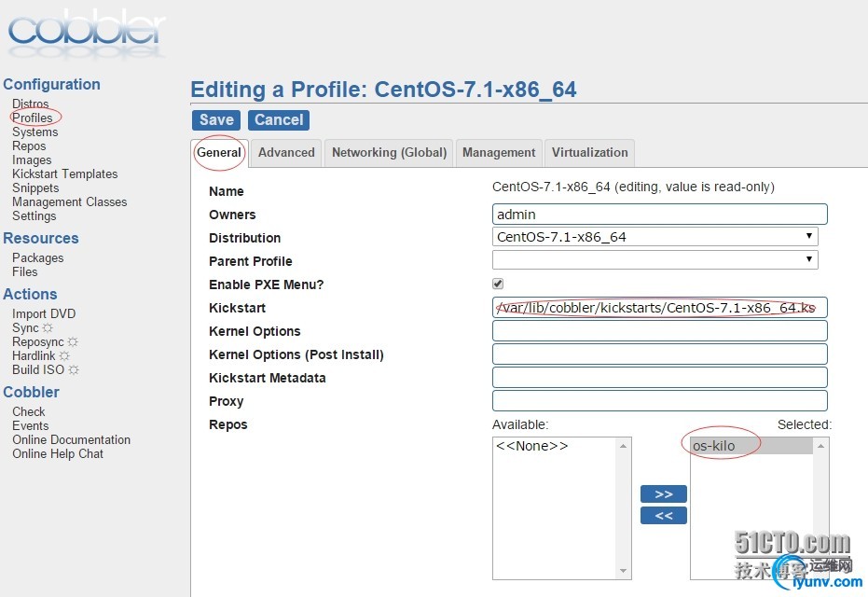Open Profiles in Configuration sidebar
868x597 pixels.
click(x=33, y=118)
